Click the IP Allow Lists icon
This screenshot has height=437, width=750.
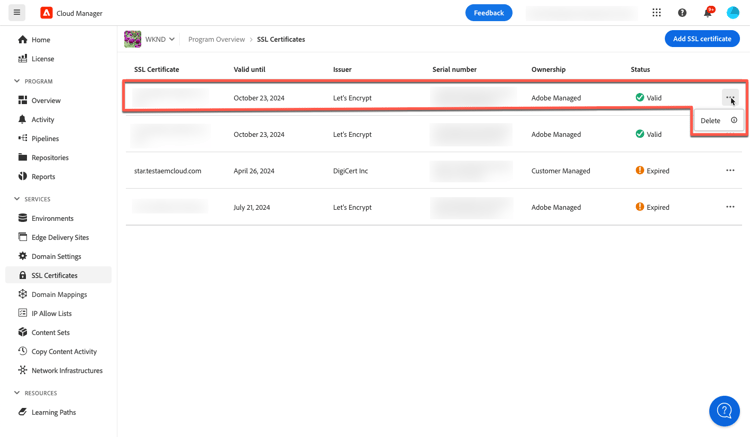click(22, 313)
